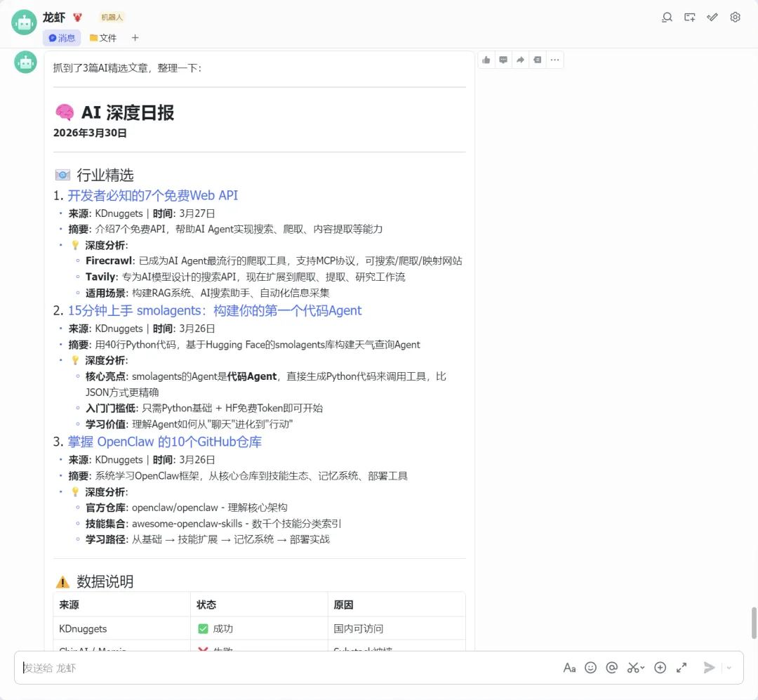
Task: Click the pin/label message icon
Action: pos(538,60)
